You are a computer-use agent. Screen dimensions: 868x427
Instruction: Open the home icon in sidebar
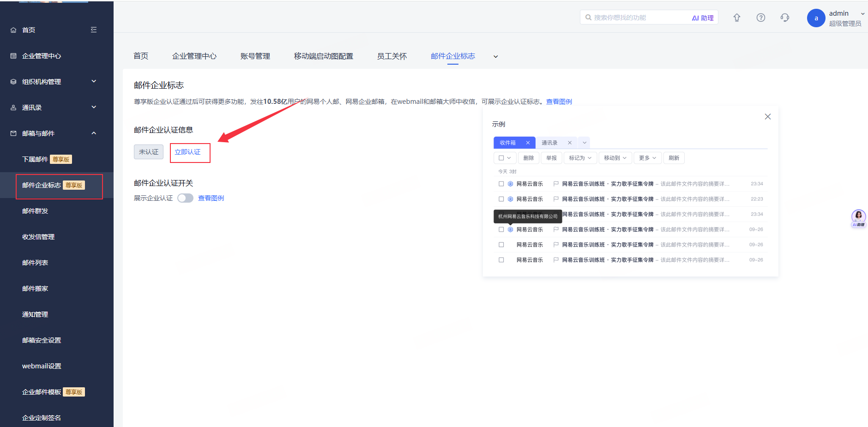tap(13, 30)
